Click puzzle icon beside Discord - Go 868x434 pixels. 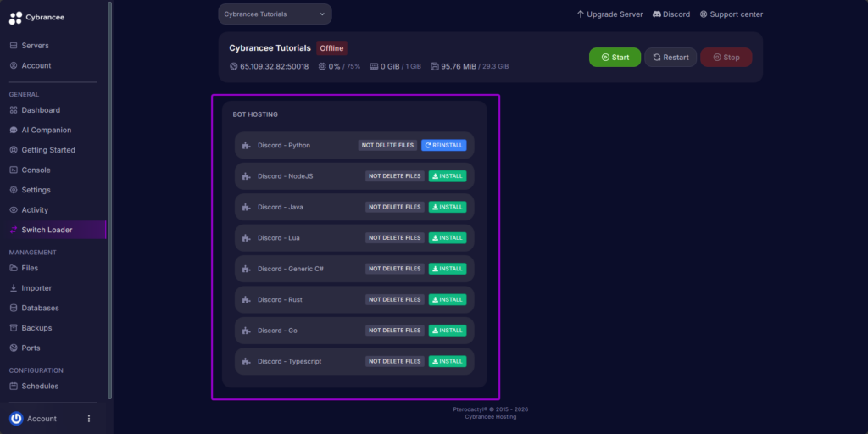[247, 331]
